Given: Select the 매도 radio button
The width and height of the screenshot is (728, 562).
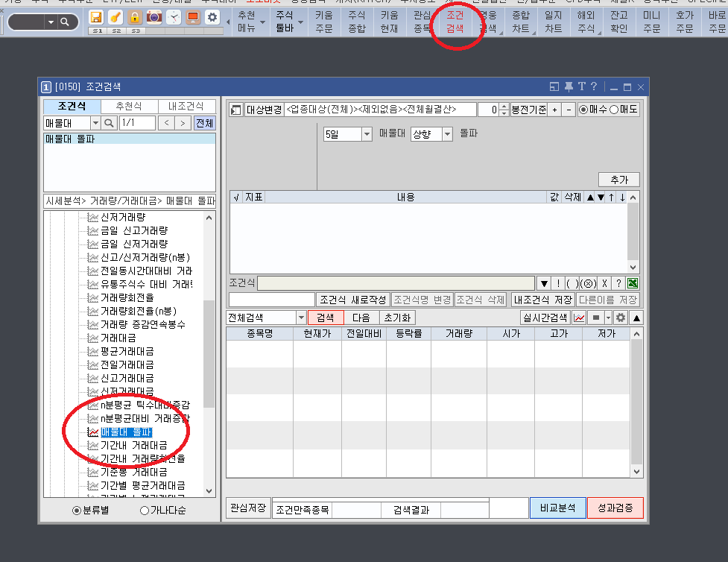Looking at the screenshot, I should point(614,110).
